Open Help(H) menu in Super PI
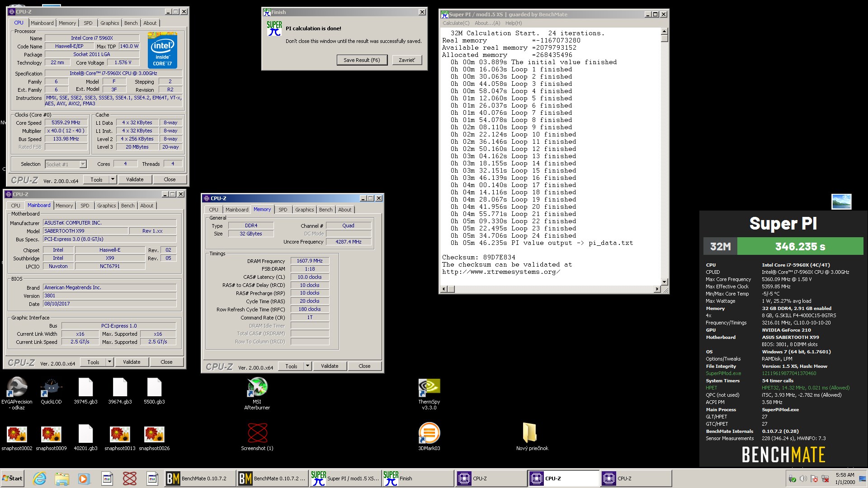Image resolution: width=868 pixels, height=488 pixels. [x=514, y=23]
